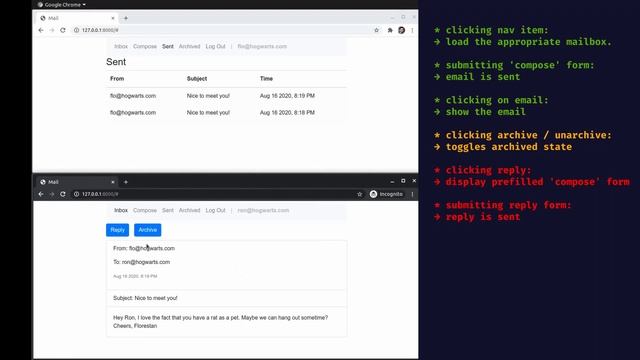This screenshot has width=640, height=360.
Task: Click the Sent page heading
Action: 116,62
